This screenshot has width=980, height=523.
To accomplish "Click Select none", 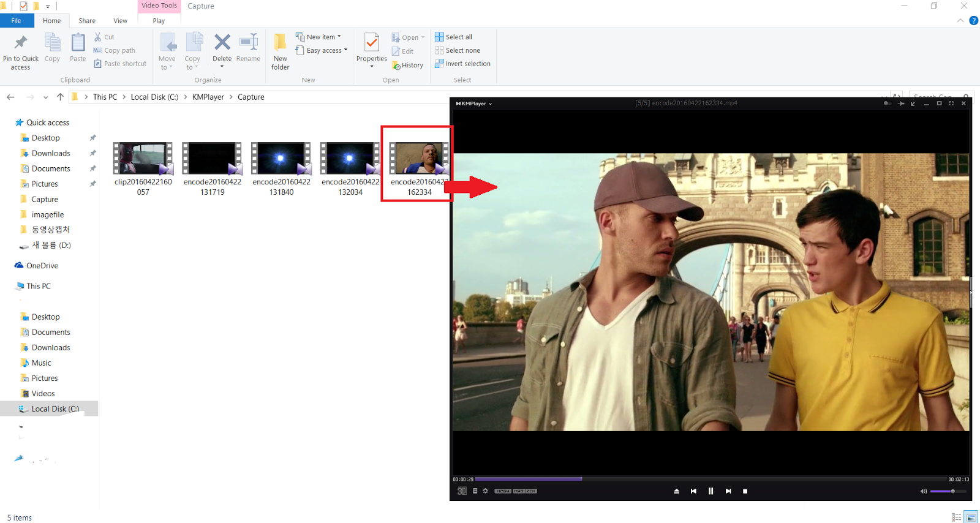I will pos(458,50).
